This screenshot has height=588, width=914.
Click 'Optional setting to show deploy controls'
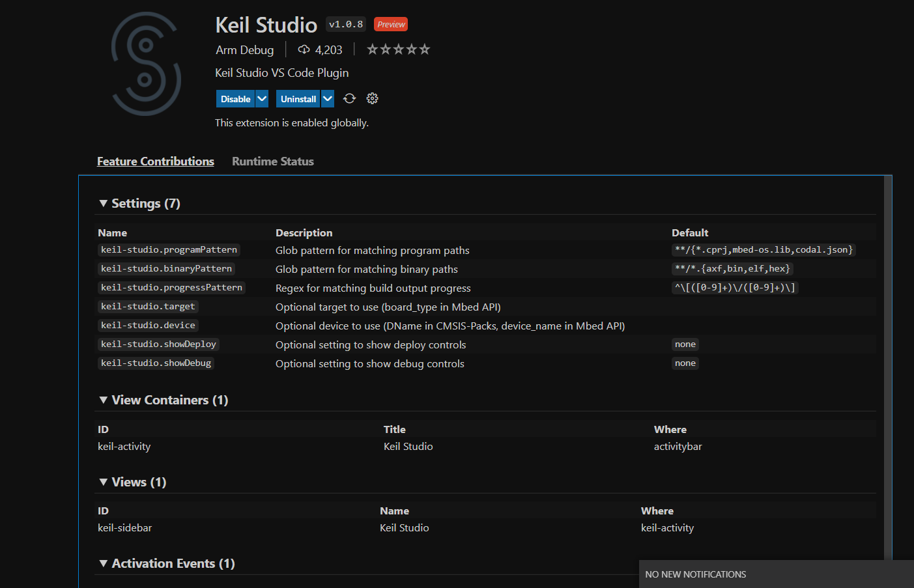[x=371, y=345]
